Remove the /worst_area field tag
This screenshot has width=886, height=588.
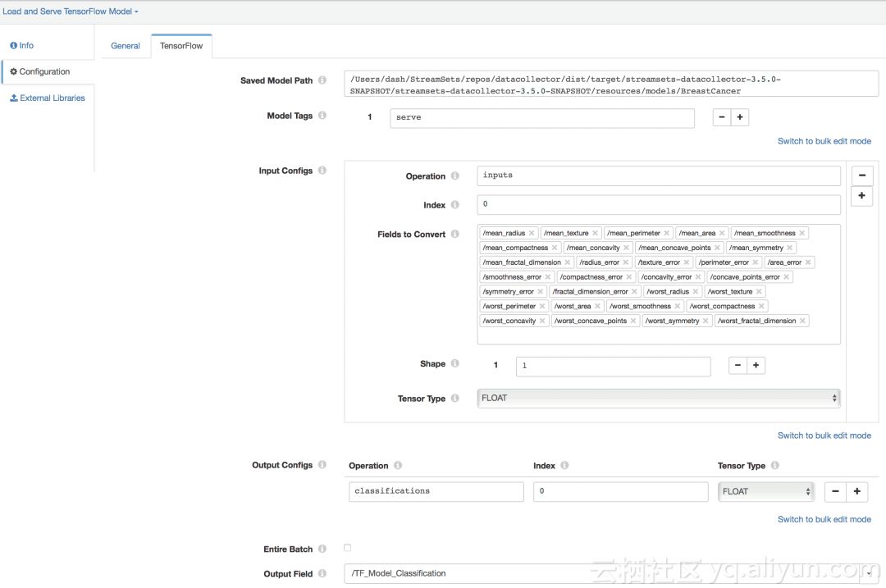pyautogui.click(x=597, y=306)
